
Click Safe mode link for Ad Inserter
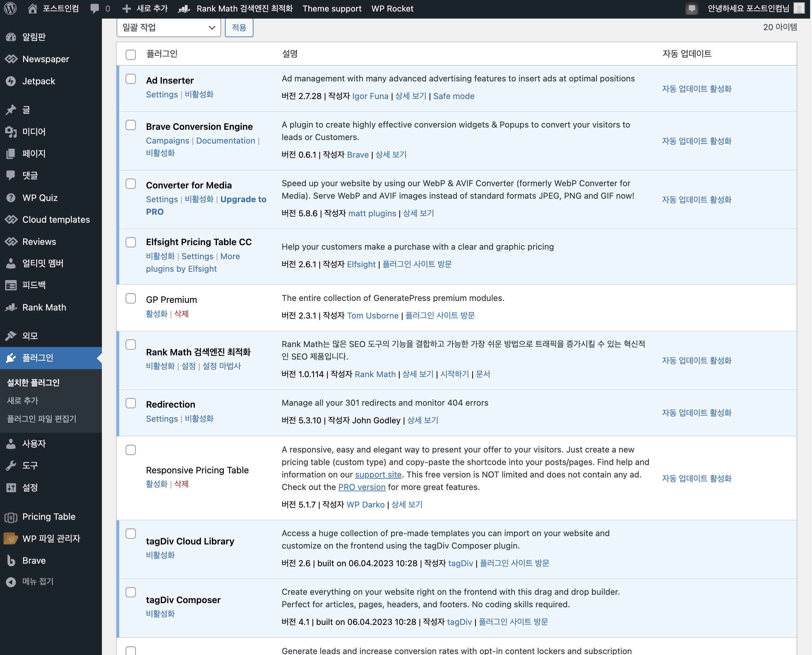click(454, 96)
